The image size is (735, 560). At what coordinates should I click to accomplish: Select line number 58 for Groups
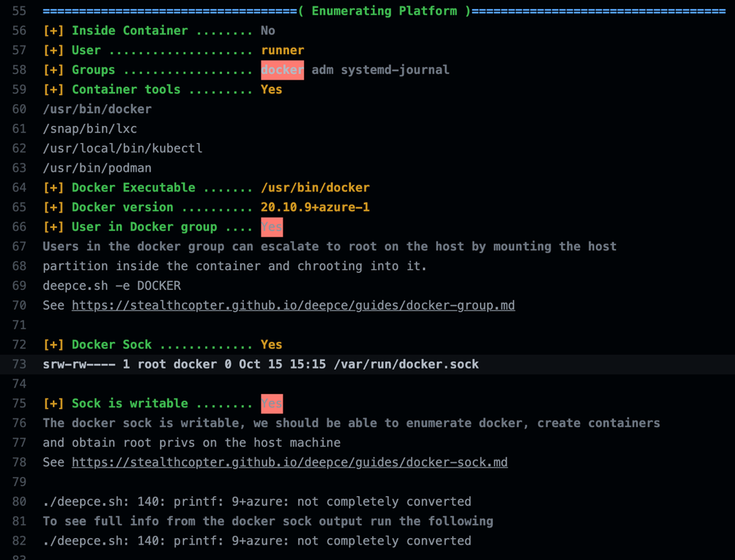click(19, 70)
